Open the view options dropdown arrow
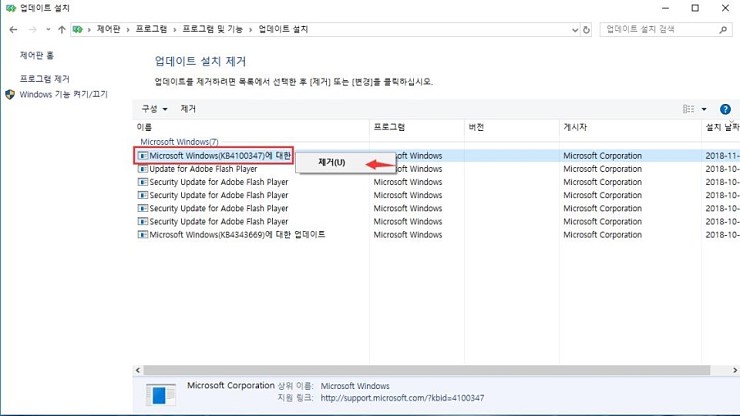 (x=704, y=109)
